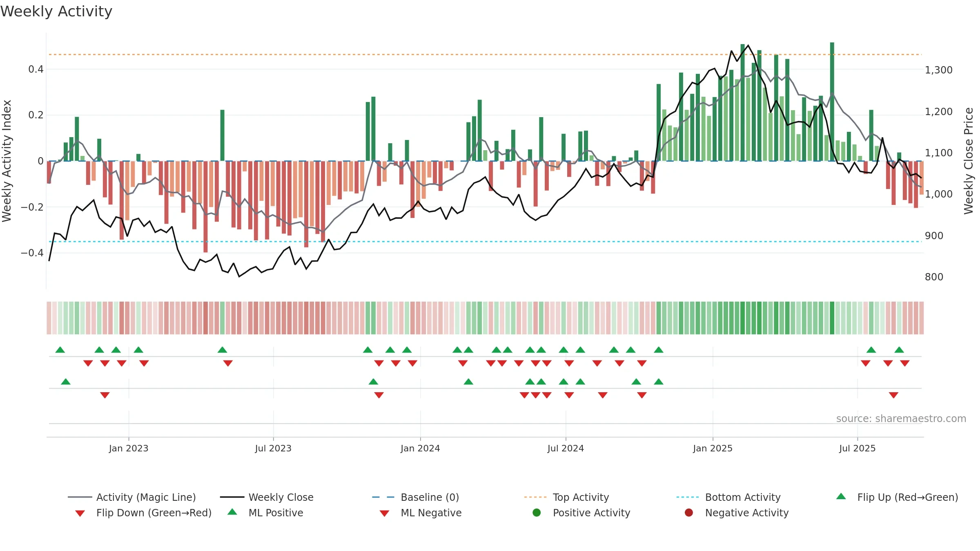
Task: Click the 'Jan 2025' x-axis label
Action: pyautogui.click(x=713, y=448)
